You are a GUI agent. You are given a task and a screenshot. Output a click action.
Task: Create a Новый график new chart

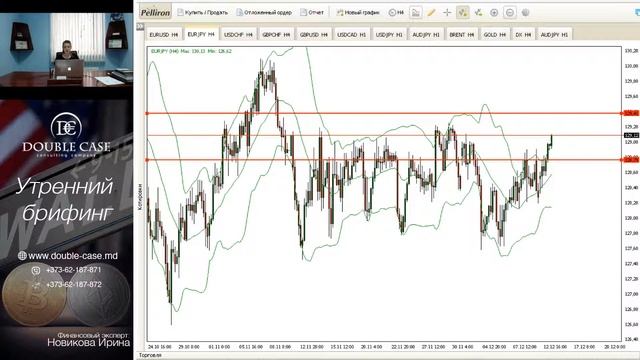(358, 13)
